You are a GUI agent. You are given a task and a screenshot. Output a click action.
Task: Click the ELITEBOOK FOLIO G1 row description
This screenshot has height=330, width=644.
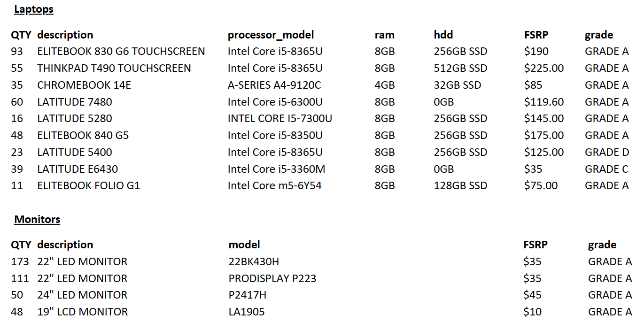pos(89,186)
